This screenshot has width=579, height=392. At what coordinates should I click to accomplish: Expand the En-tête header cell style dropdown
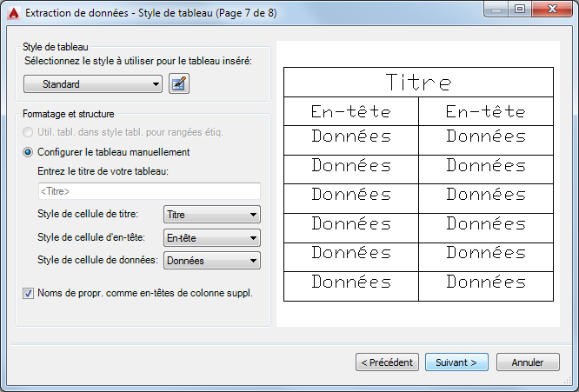click(212, 237)
